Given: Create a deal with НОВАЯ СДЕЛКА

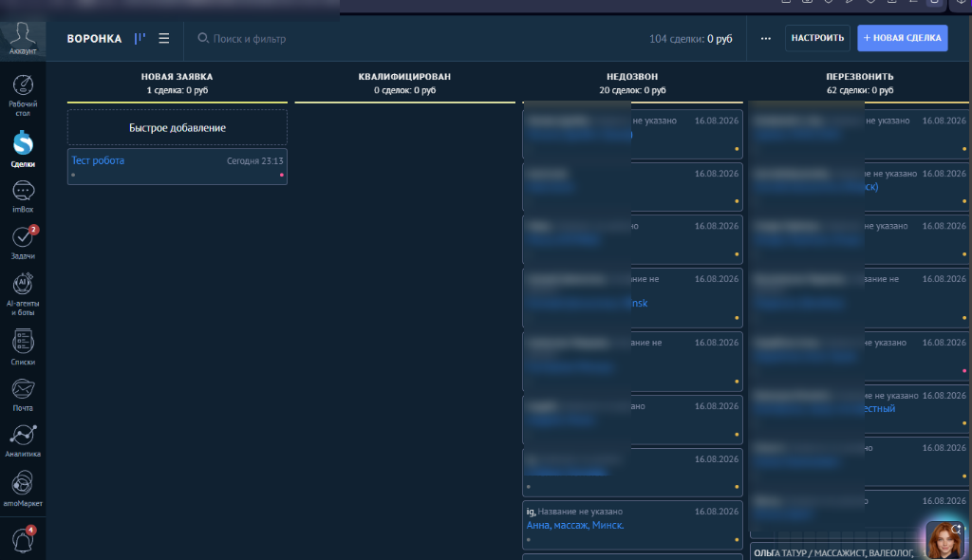Looking at the screenshot, I should tap(902, 38).
